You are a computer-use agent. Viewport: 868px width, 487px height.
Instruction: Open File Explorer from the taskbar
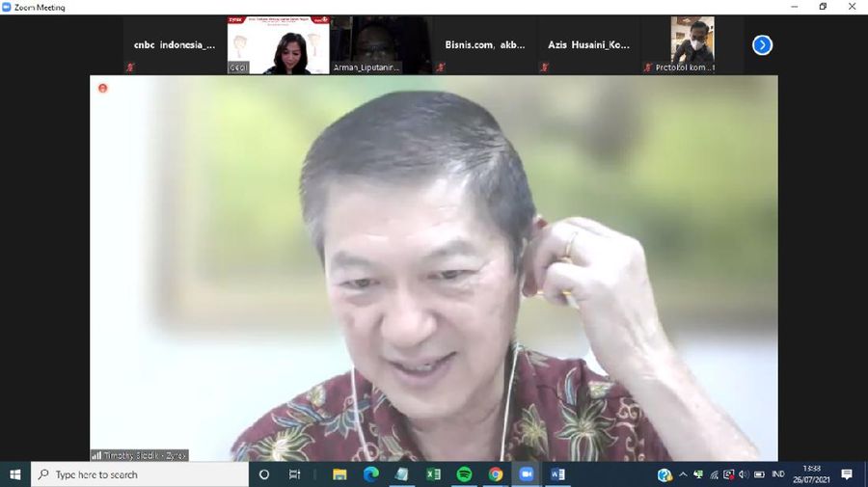click(x=339, y=474)
